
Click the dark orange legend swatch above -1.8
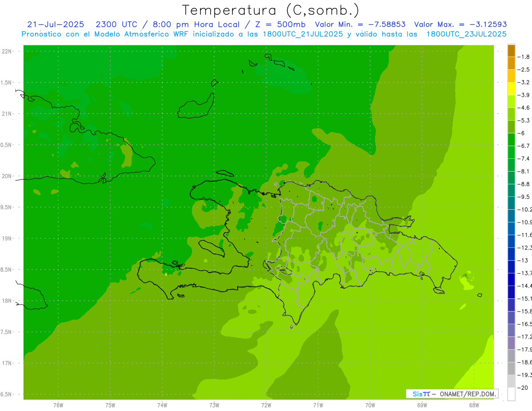[511, 51]
